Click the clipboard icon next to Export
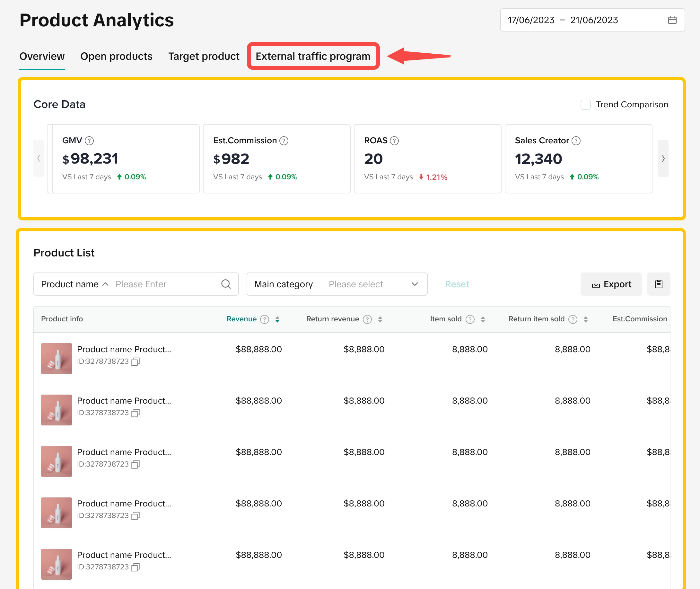This screenshot has width=700, height=589. (x=658, y=284)
